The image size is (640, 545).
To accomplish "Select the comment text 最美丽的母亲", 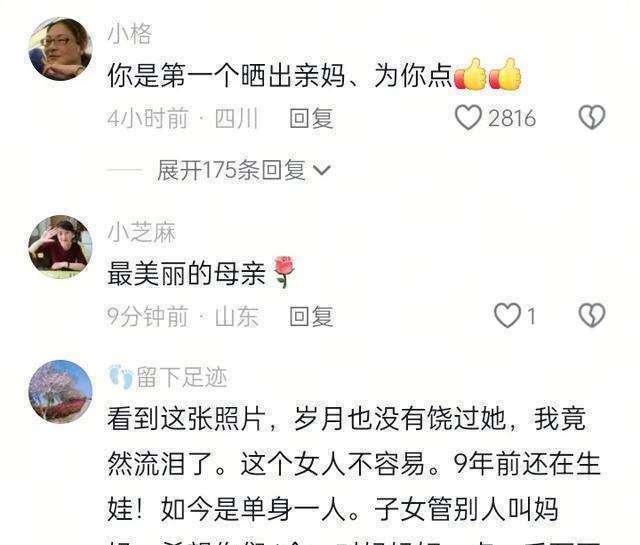I will click(x=187, y=274).
